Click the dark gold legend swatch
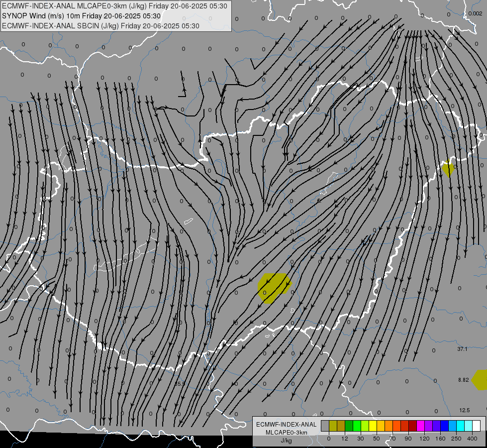 pos(341,426)
